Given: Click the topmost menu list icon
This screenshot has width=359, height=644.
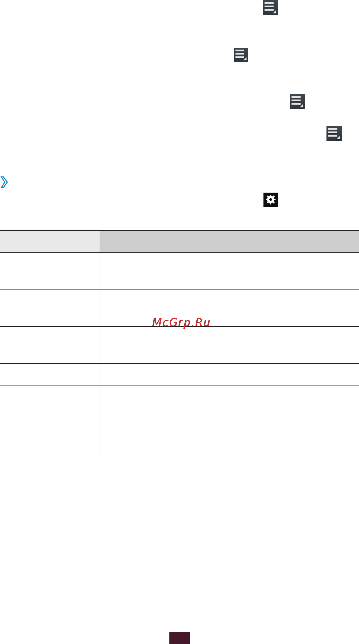Looking at the screenshot, I should pos(270,8).
